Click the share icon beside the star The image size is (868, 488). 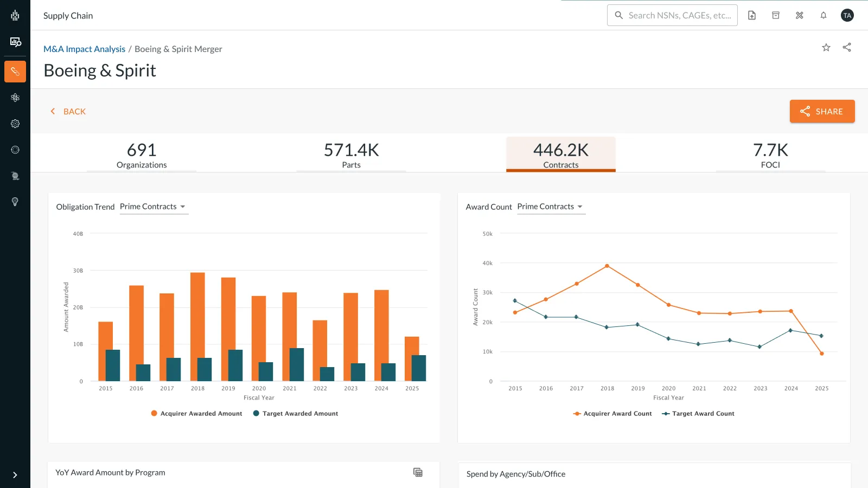(x=847, y=48)
